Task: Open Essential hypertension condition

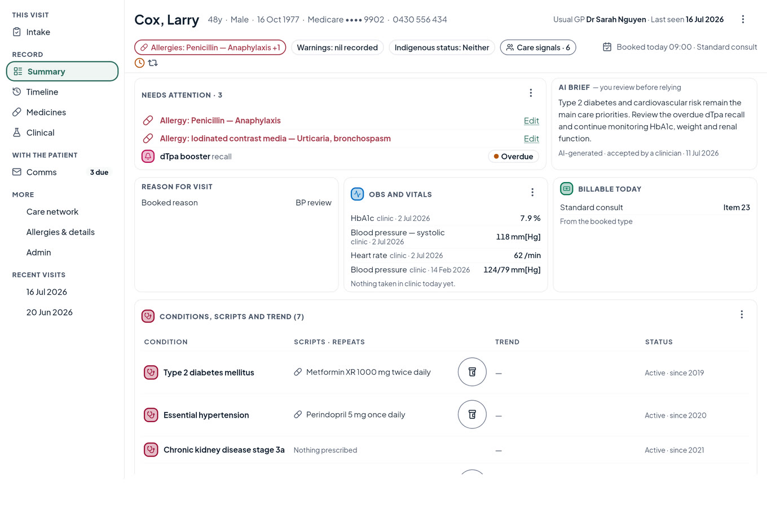Action: coord(206,415)
